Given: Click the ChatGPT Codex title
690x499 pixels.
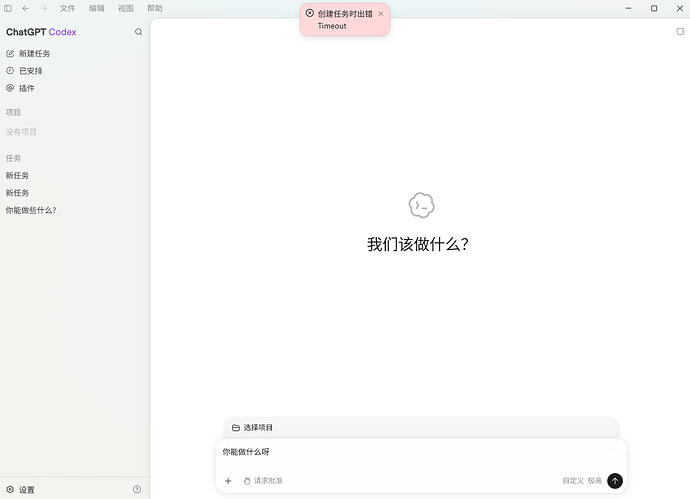Looking at the screenshot, I should point(41,32).
